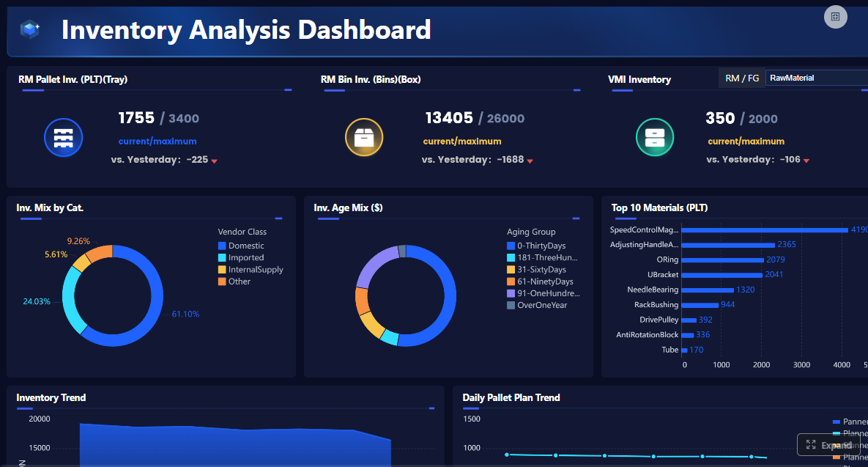Toggle the 91-OneHundre... aging legend
868x467 pixels.
(x=544, y=293)
